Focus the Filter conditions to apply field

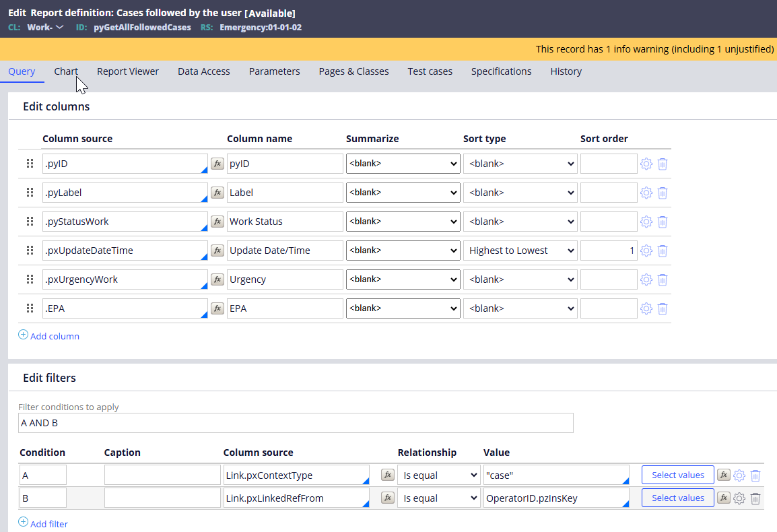pos(296,423)
